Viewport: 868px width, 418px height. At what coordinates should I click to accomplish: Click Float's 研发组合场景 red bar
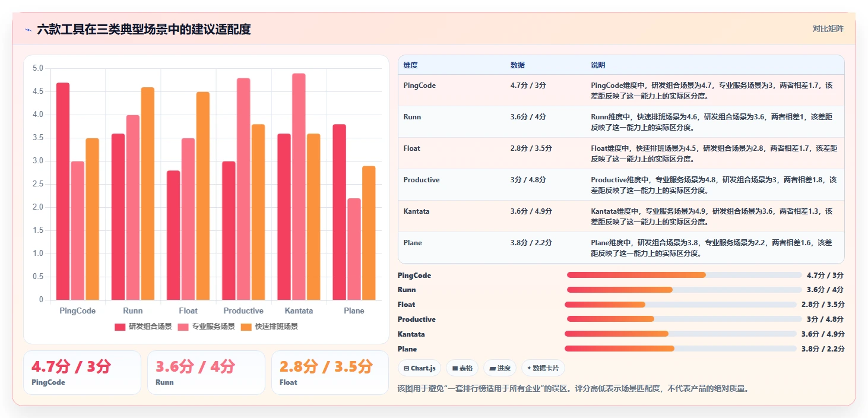[x=173, y=235]
